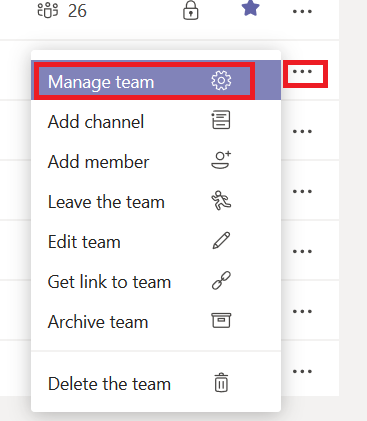The width and height of the screenshot is (367, 421).
Task: Click the trash can delete icon
Action: pyautogui.click(x=221, y=383)
